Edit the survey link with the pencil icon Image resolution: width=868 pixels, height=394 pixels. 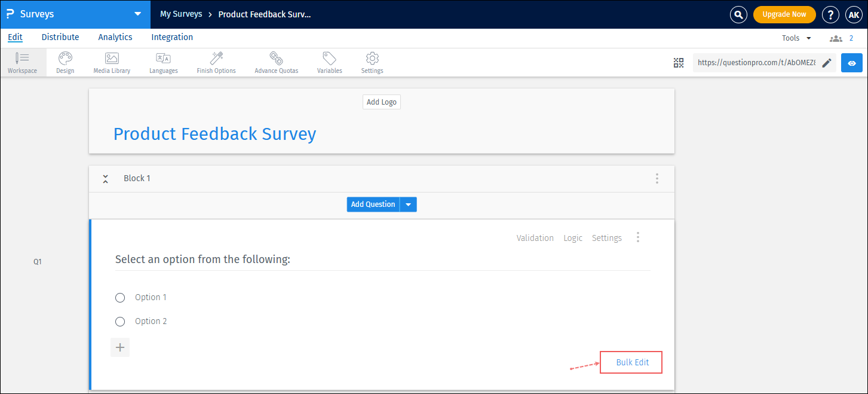[827, 62]
